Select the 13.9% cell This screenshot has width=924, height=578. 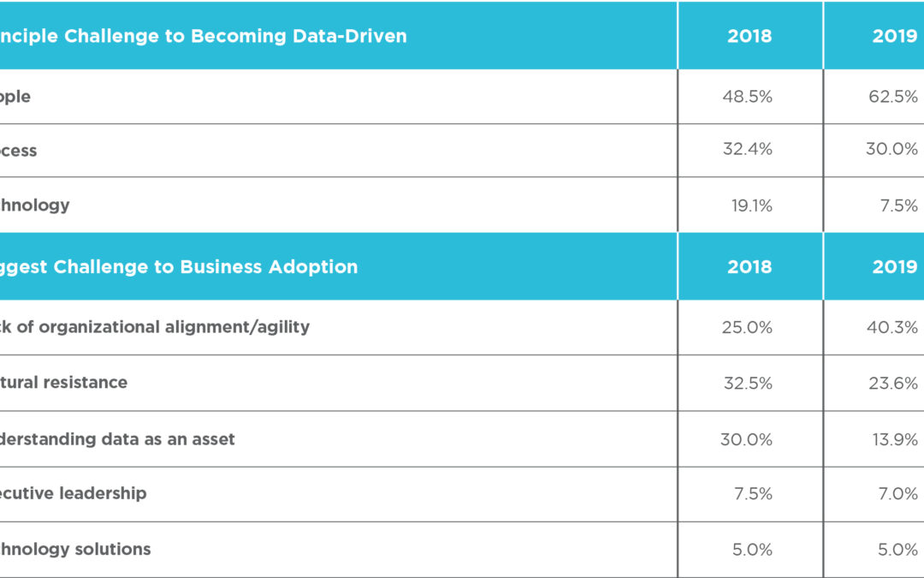coord(893,439)
